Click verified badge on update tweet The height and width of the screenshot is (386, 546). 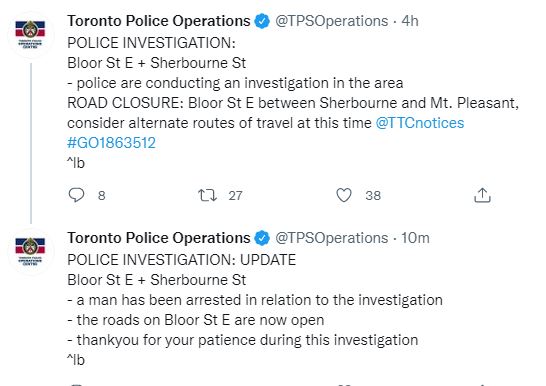262,238
